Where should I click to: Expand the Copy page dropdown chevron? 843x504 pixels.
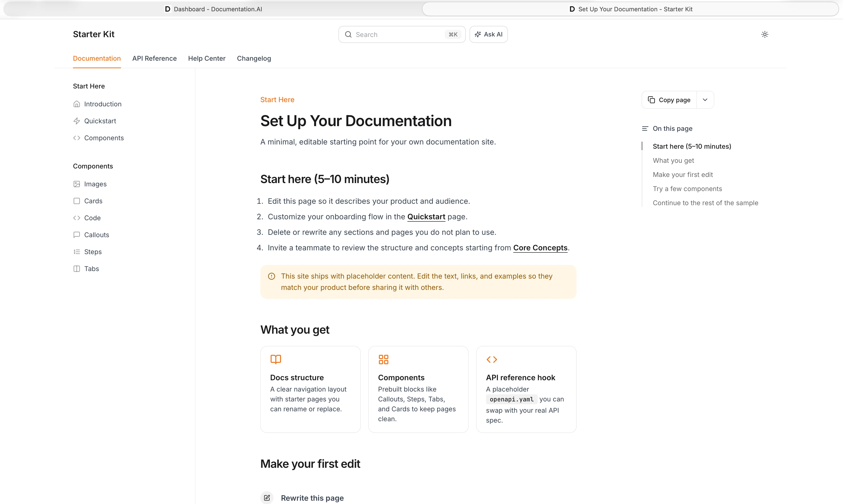tap(705, 100)
